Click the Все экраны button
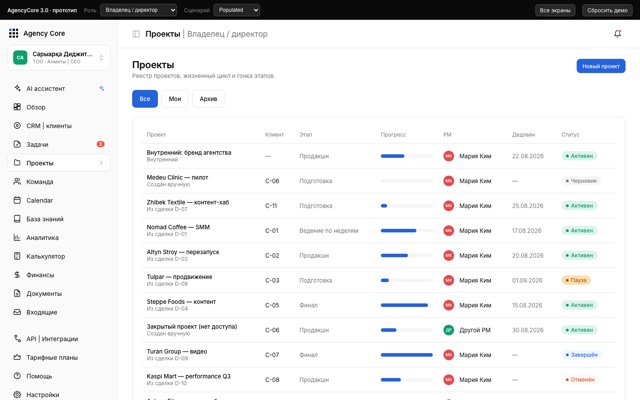This screenshot has width=640, height=400. tap(555, 10)
